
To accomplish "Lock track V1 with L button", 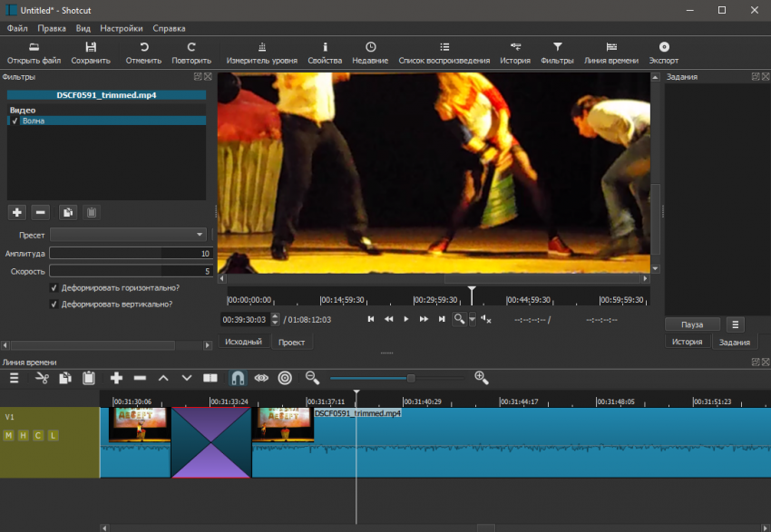I will click(x=54, y=435).
